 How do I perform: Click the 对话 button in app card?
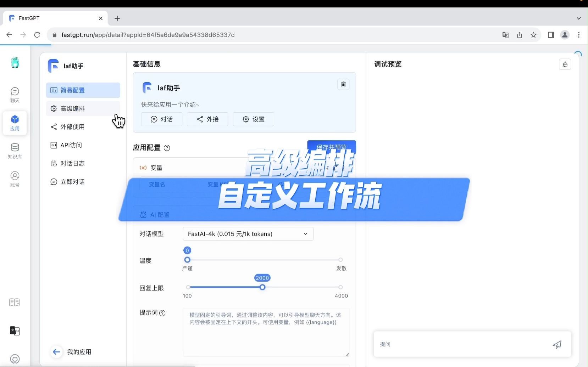pos(162,119)
